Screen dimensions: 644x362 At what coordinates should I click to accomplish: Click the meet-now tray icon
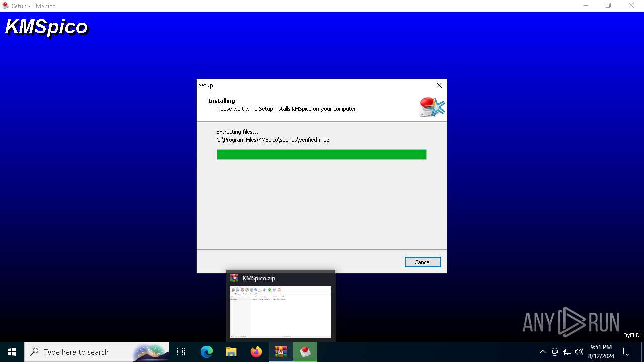pyautogui.click(x=555, y=352)
